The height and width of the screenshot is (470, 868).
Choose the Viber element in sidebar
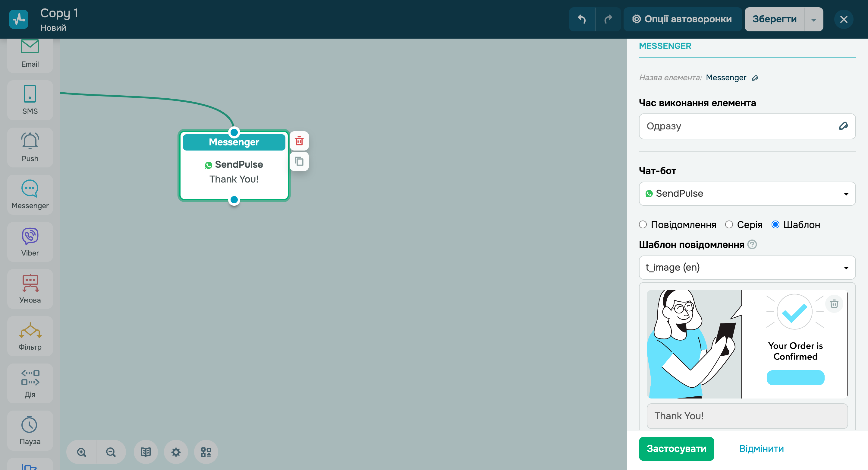point(30,241)
